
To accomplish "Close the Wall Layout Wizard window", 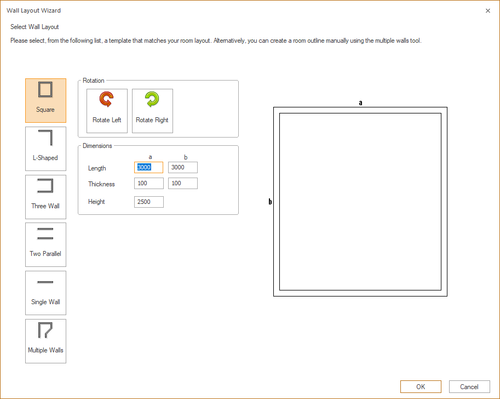I will [488, 11].
